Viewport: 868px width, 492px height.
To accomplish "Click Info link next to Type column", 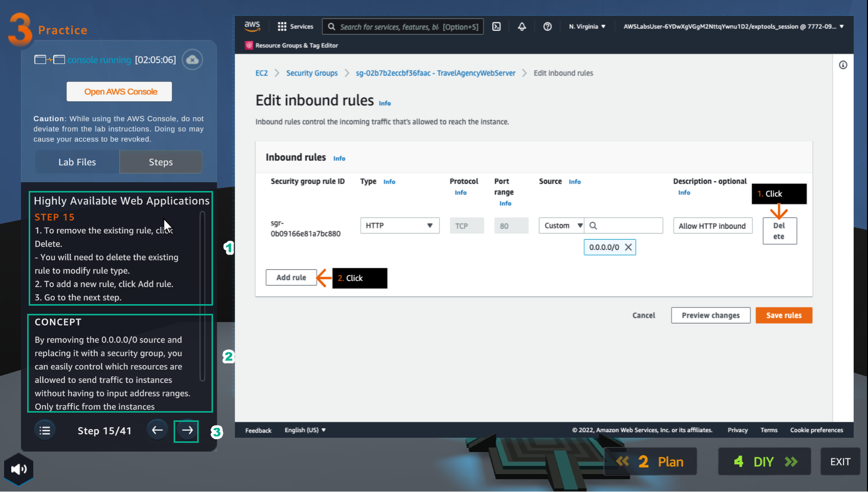I will pyautogui.click(x=389, y=182).
